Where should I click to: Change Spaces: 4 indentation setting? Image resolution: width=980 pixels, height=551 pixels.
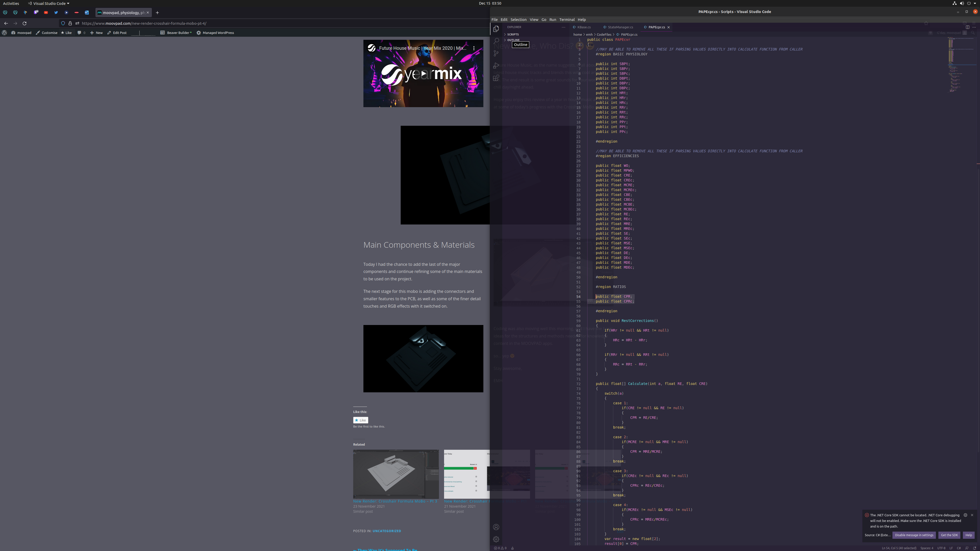point(926,548)
